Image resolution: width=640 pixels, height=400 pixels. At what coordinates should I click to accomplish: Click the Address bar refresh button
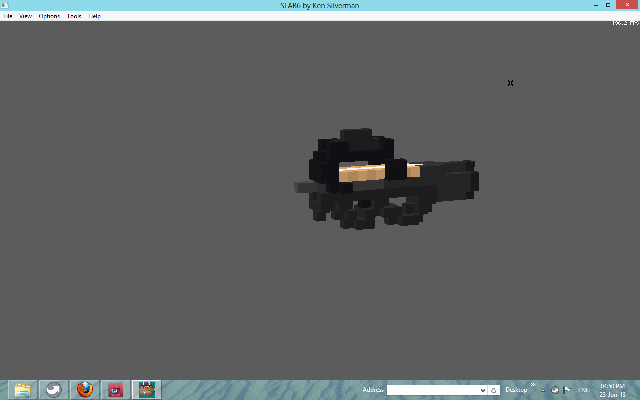[x=493, y=390]
